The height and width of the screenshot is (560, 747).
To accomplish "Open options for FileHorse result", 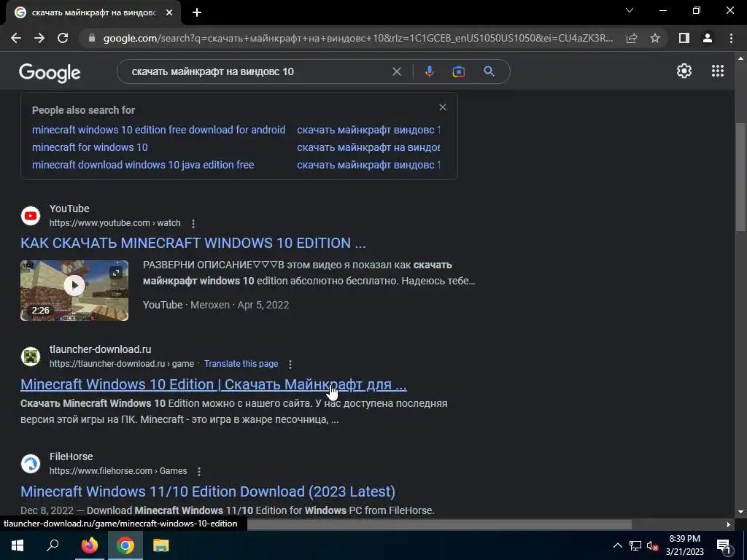I will (199, 472).
